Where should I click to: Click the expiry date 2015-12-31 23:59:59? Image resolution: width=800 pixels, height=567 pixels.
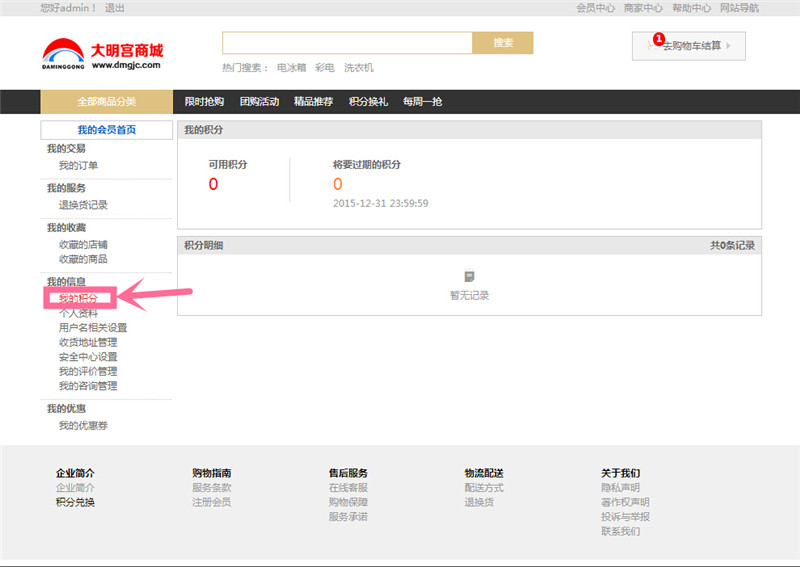point(381,203)
